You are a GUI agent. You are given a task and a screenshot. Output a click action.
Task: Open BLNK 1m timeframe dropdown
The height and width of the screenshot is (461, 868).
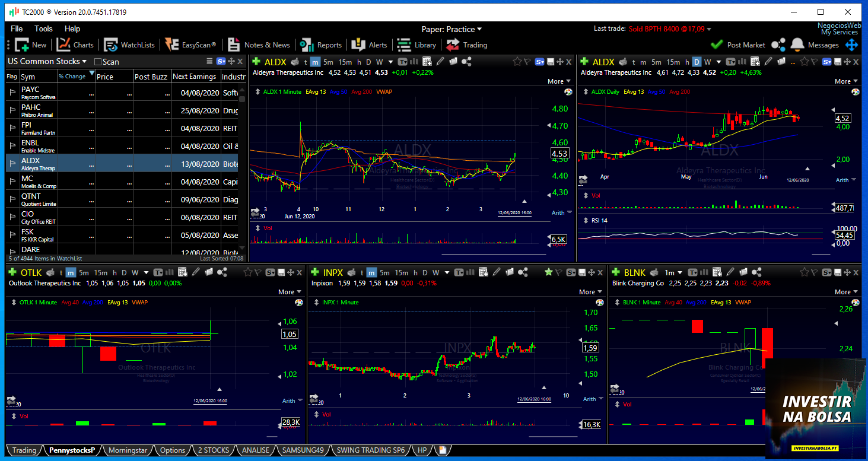(x=673, y=272)
